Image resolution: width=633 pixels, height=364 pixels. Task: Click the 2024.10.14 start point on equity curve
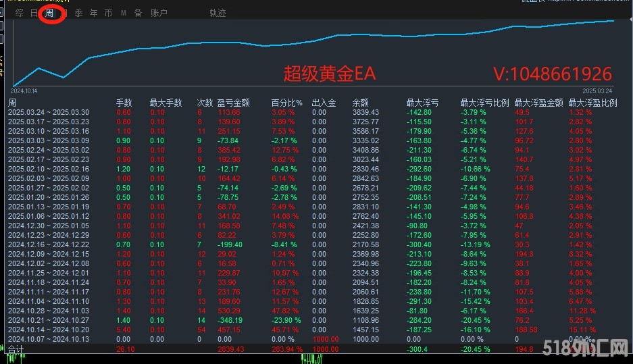coord(15,86)
